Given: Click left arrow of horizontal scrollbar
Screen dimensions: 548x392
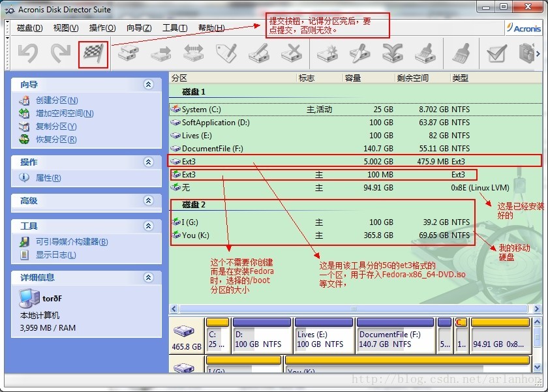Looking at the screenshot, I should tap(174, 309).
